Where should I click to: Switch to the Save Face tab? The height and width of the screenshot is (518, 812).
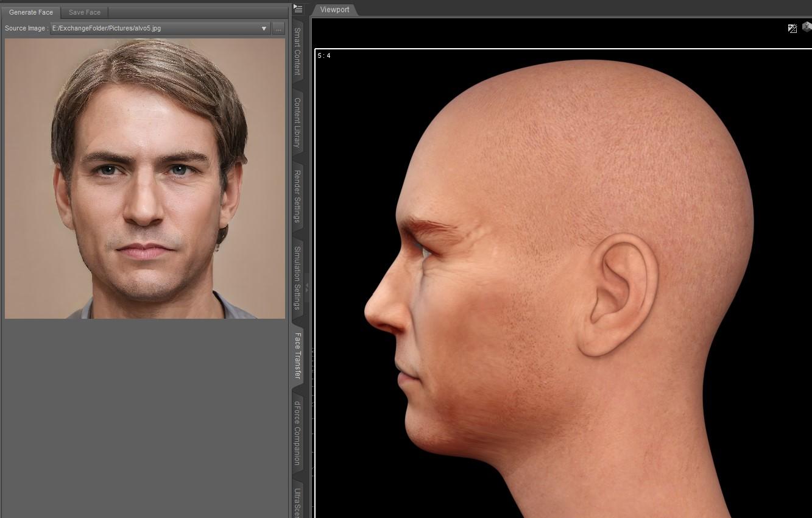pos(85,12)
